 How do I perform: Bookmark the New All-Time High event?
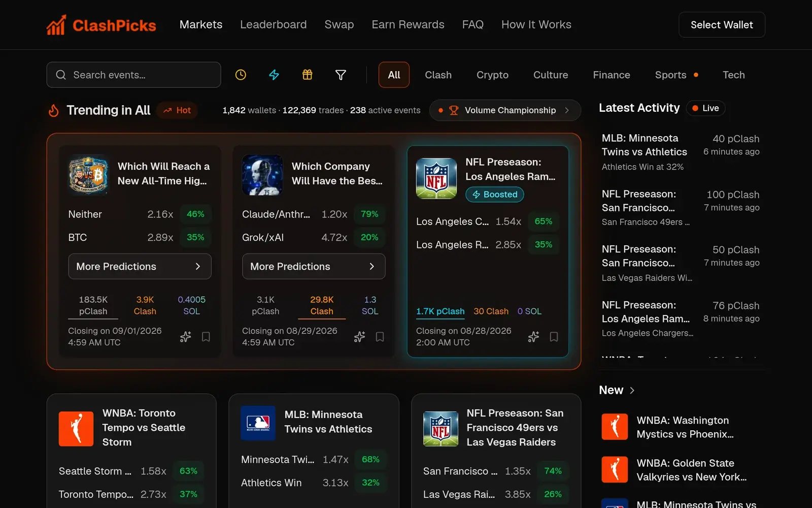[x=206, y=337]
